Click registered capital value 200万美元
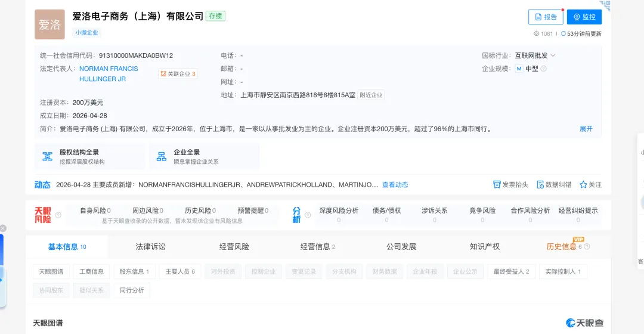Viewport: 644px width, 334px height. [88, 103]
